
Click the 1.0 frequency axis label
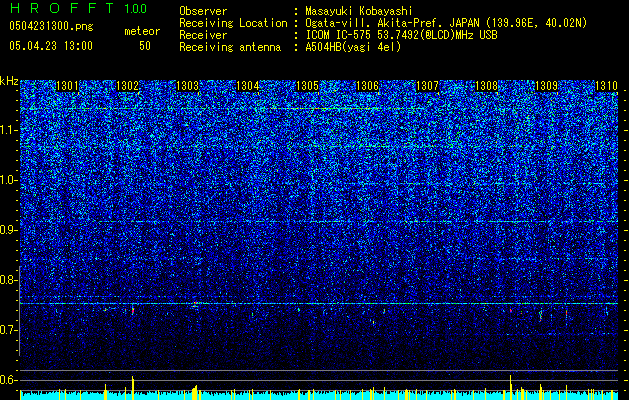9,181
